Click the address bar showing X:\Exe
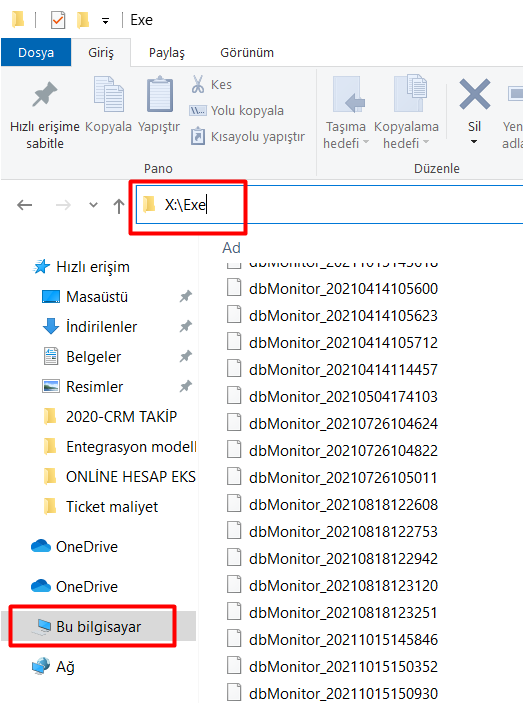This screenshot has height=703, width=523. [x=329, y=204]
